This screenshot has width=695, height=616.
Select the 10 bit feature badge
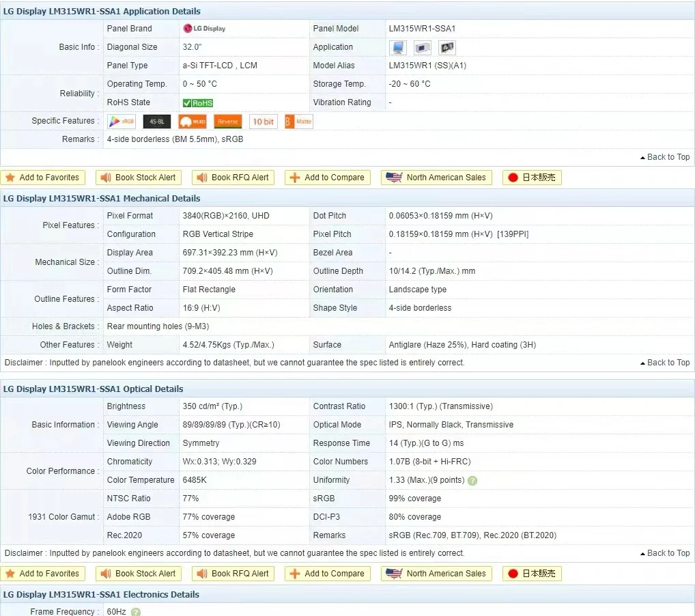point(264,122)
